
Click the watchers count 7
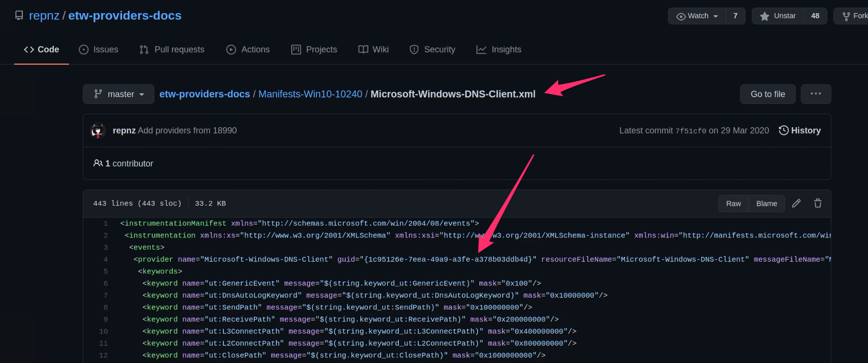pos(735,16)
